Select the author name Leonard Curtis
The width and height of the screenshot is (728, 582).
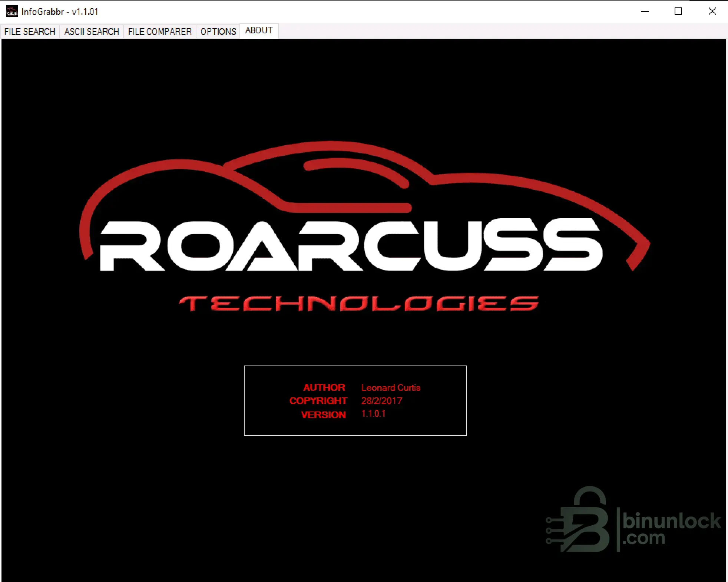391,388
